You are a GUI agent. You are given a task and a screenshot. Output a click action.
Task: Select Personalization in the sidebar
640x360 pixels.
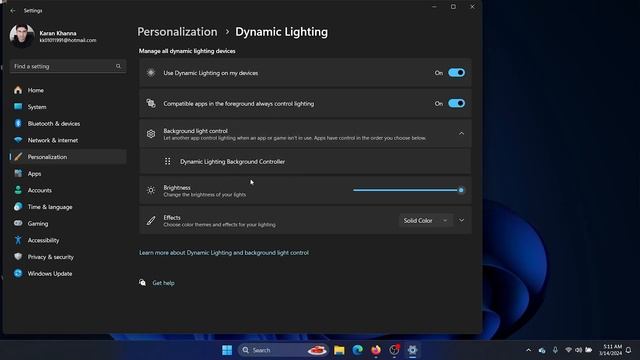(x=68, y=157)
